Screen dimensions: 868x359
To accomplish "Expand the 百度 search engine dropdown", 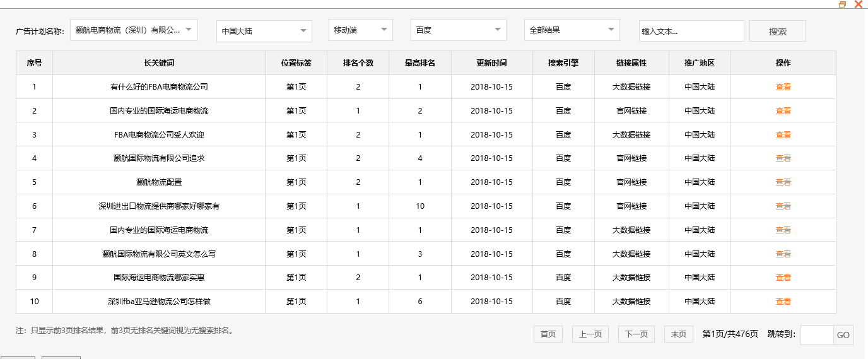I will point(459,30).
